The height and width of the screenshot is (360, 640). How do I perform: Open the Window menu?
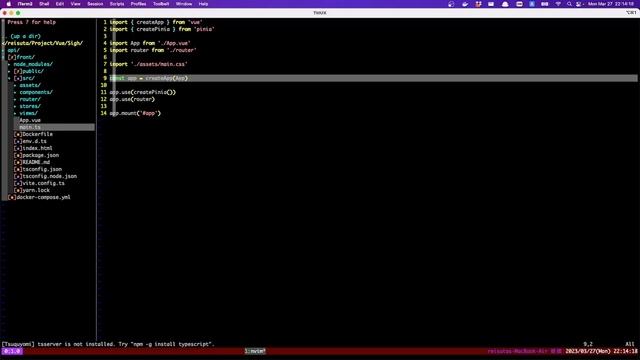pos(184,4)
